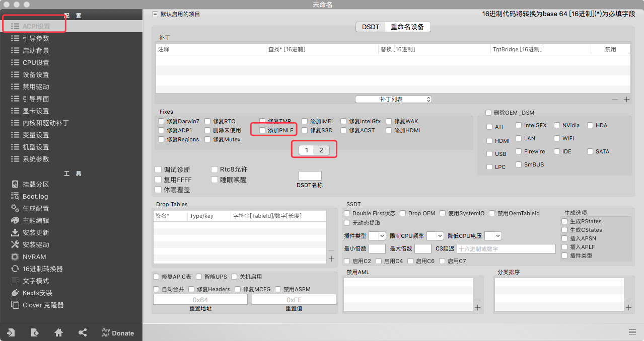This screenshot has width=644, height=341.
Task: Select 引导参数 section in sidebar
Action: tap(35, 38)
